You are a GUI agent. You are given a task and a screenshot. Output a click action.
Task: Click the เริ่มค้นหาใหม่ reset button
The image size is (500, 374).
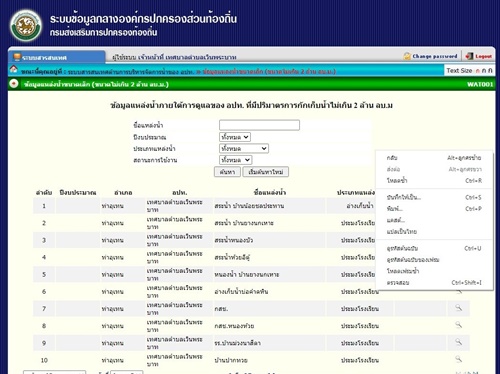pyautogui.click(x=266, y=172)
